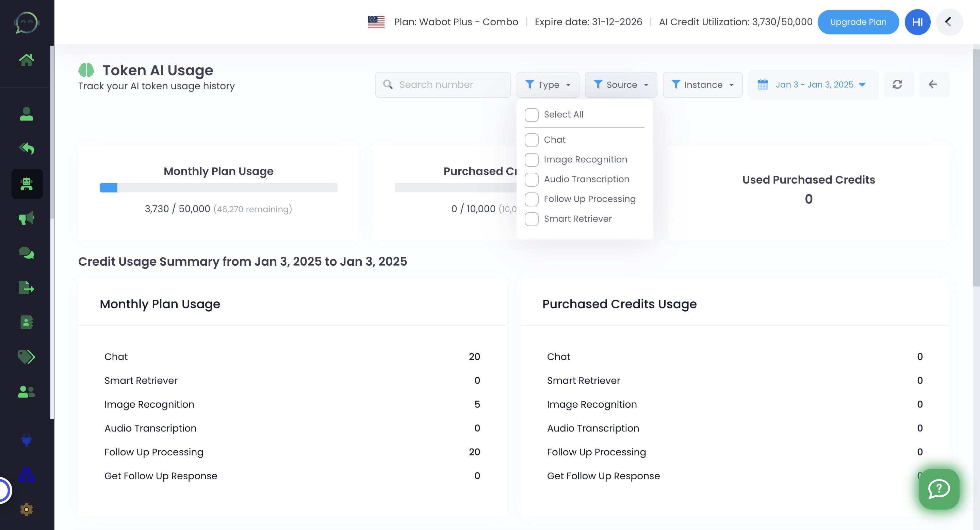Enable the Smart Retriever filter checkbox
This screenshot has height=530, width=980.
point(531,219)
